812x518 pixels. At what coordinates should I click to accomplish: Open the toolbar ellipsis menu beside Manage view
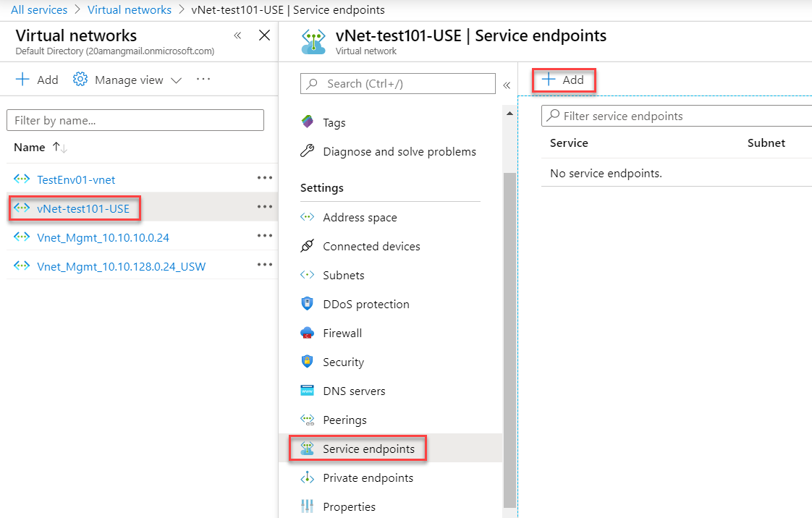tap(203, 79)
